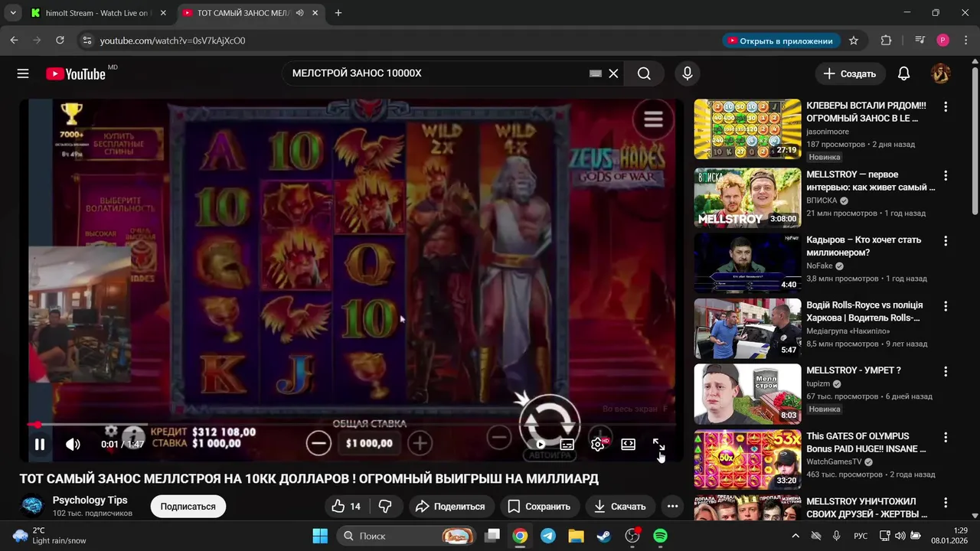Open options for MELLSTROY УНИЧТОЖИЛ video

(946, 503)
